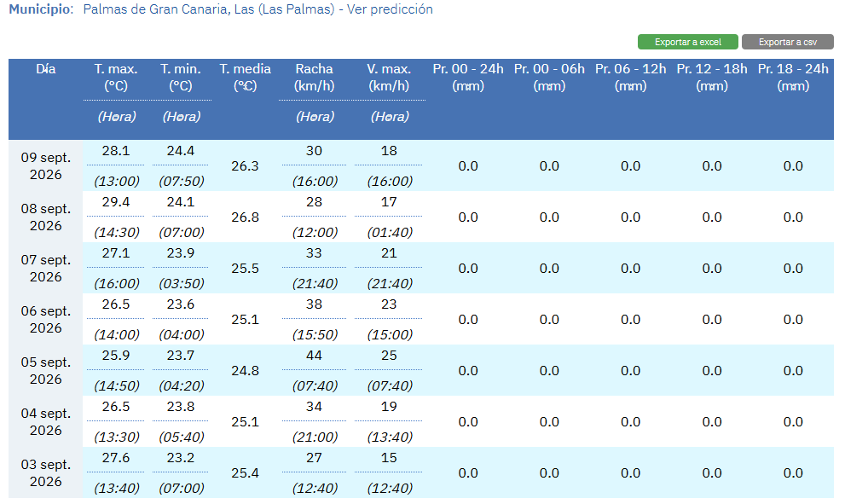Image resolution: width=845 pixels, height=504 pixels.
Task: Select the V. max. (km/h) column header
Action: click(x=389, y=78)
